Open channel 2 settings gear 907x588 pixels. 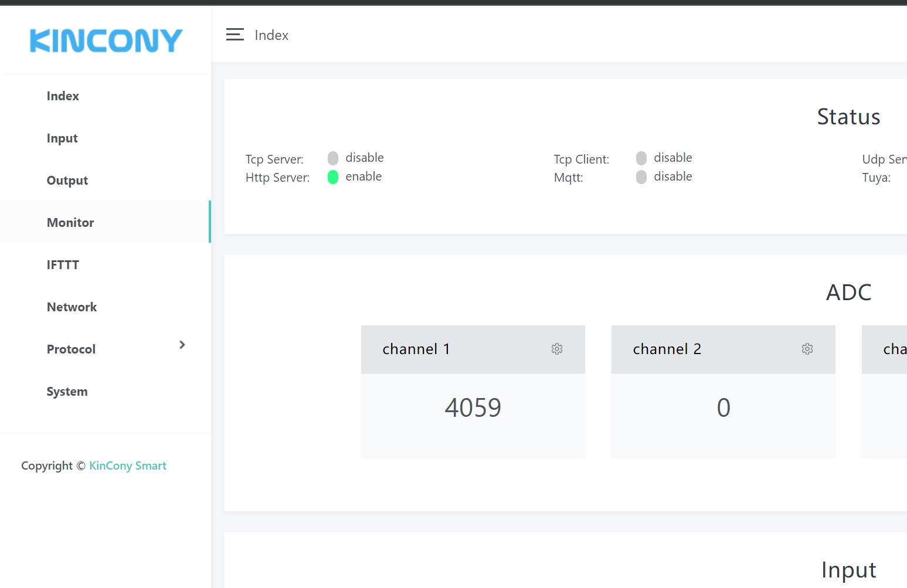pyautogui.click(x=807, y=349)
